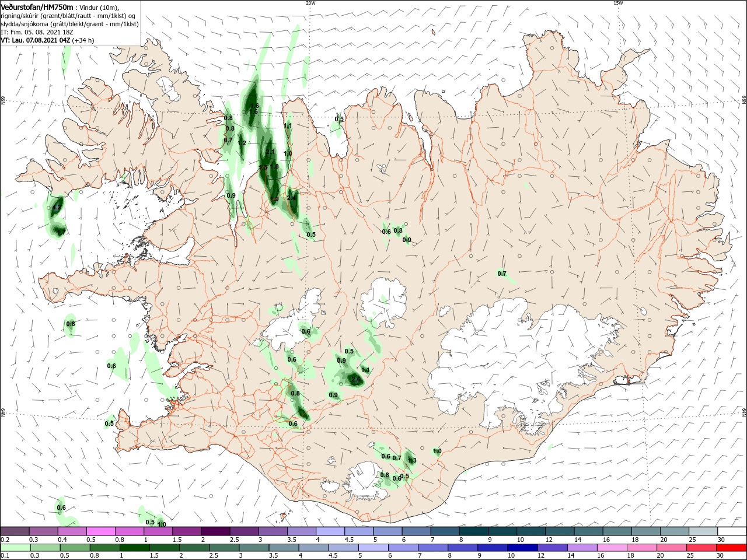This screenshot has width=747, height=560.
Task: Click the 20W longitude label
Action: [x=310, y=3]
